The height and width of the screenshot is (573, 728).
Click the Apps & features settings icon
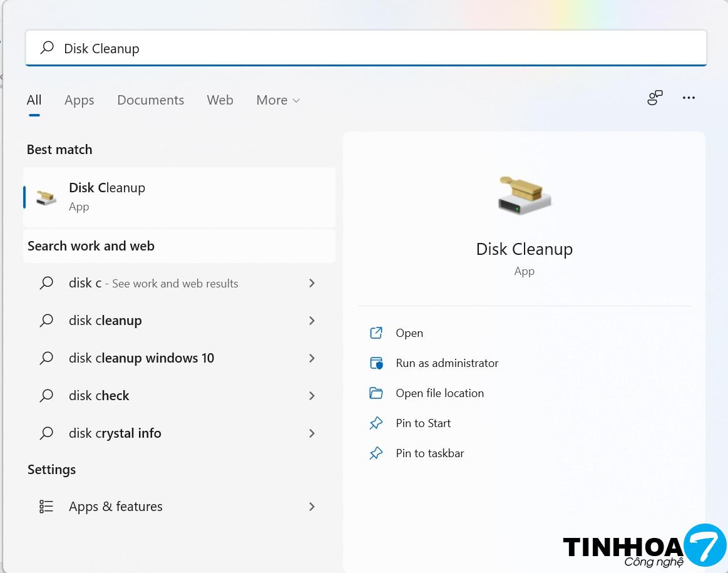pyautogui.click(x=46, y=507)
